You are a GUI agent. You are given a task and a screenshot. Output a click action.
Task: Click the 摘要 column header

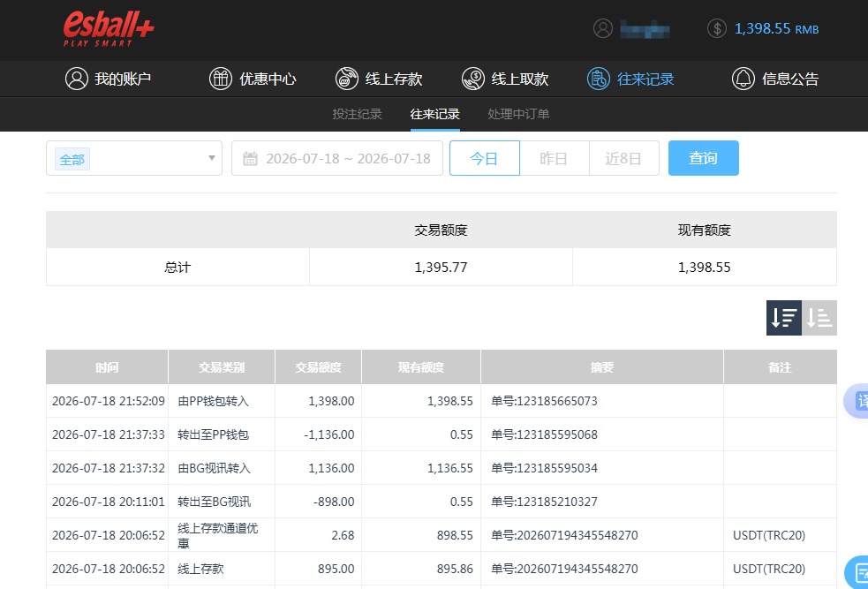(602, 367)
